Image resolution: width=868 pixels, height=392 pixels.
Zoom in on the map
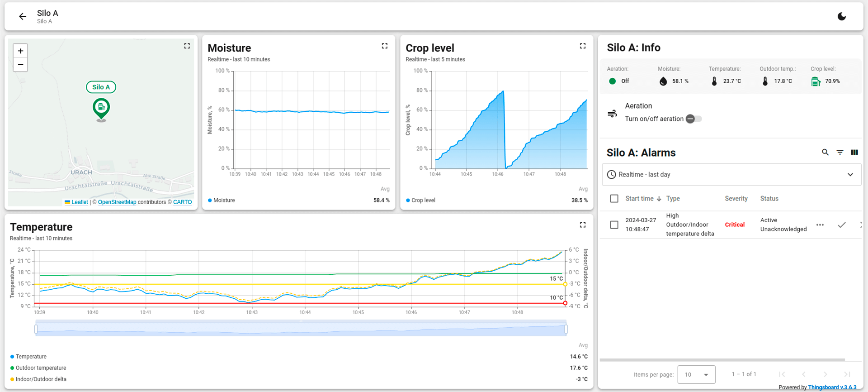point(20,51)
